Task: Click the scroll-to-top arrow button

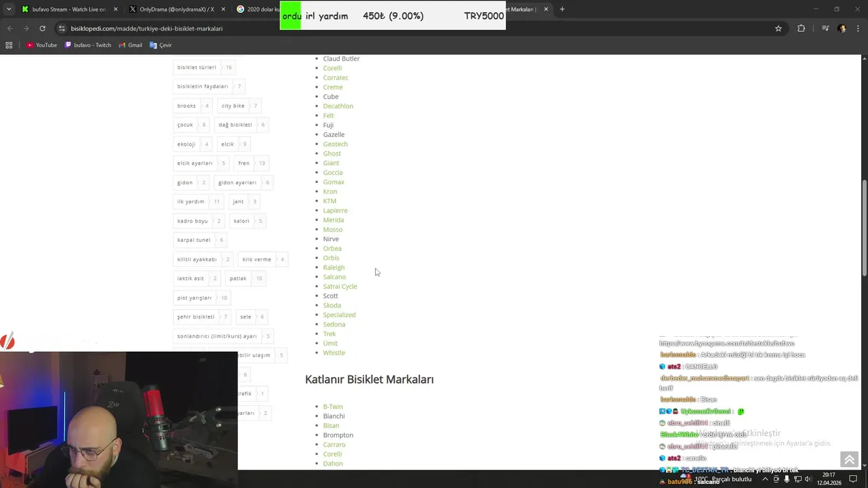Action: [849, 460]
